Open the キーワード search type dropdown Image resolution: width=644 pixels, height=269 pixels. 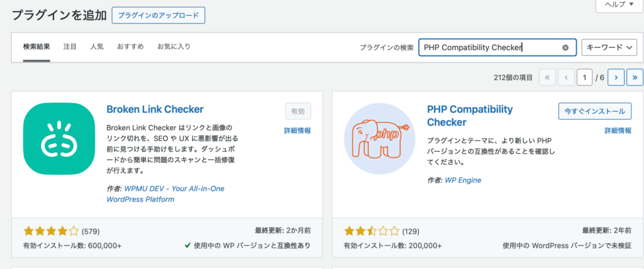pyautogui.click(x=609, y=47)
